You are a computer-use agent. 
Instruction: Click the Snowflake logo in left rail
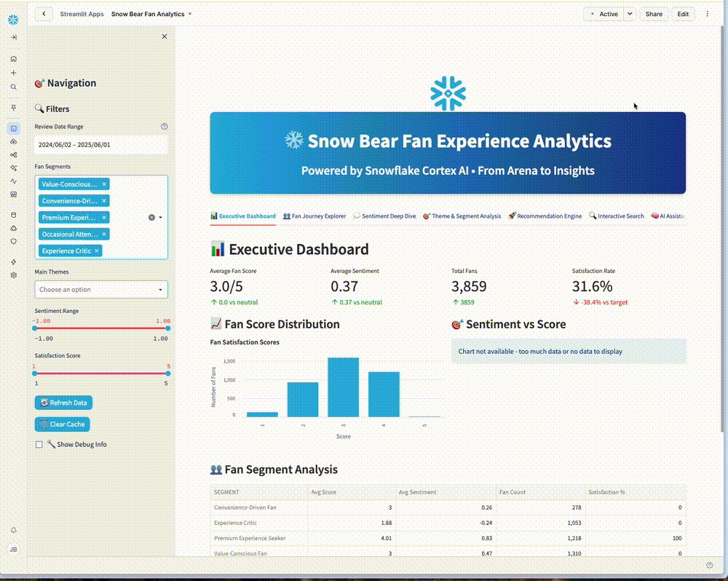click(x=13, y=16)
